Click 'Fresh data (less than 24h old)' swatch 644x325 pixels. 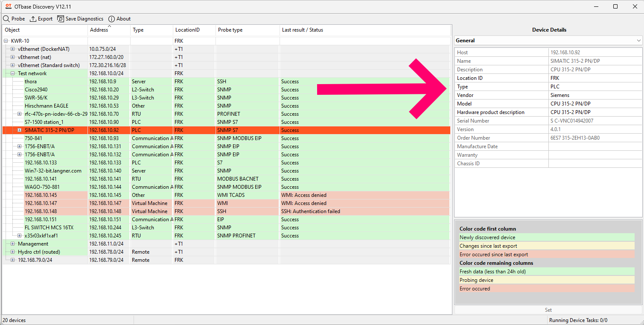547,272
